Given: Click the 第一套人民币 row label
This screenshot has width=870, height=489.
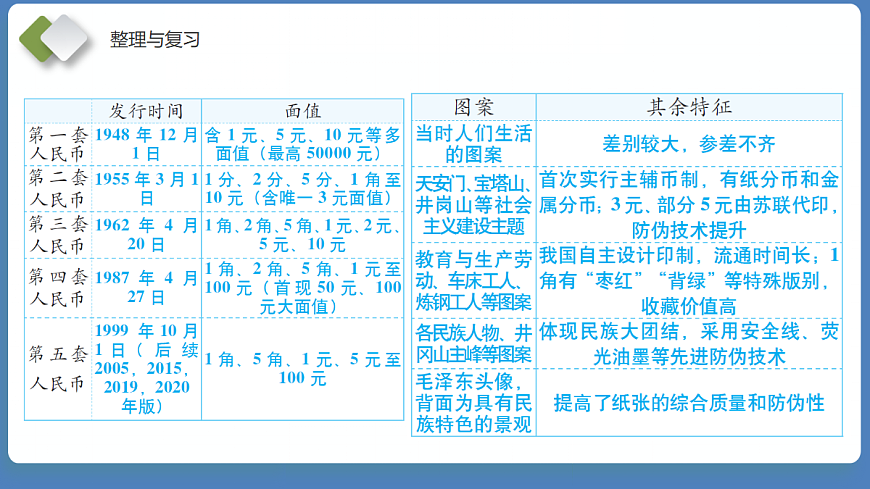Looking at the screenshot, I should pos(58,144).
